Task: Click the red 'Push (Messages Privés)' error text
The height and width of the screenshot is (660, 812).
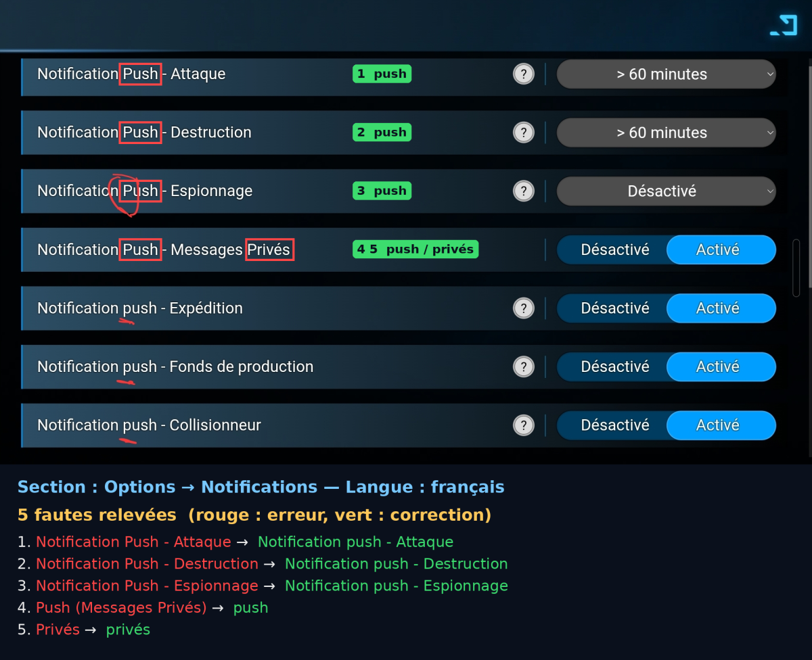Action: click(121, 608)
